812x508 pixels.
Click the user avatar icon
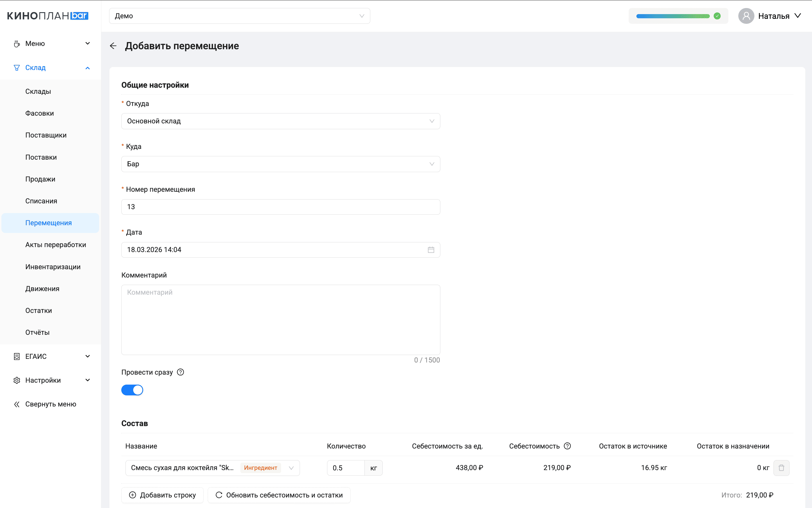(746, 16)
